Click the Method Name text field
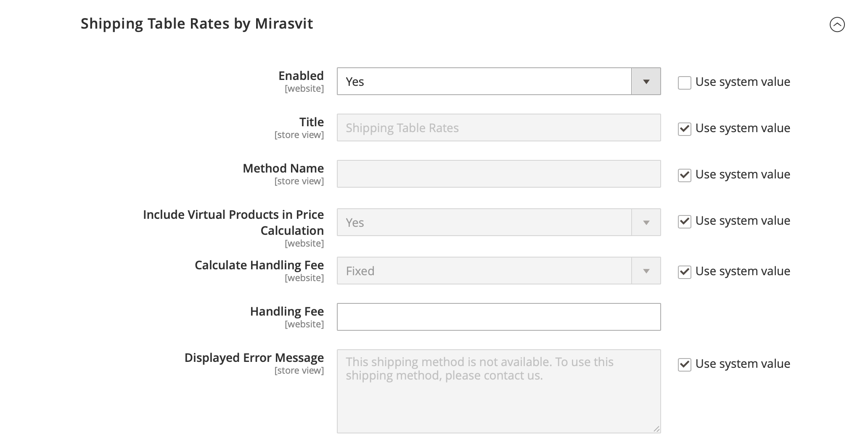868x441 pixels. (498, 174)
